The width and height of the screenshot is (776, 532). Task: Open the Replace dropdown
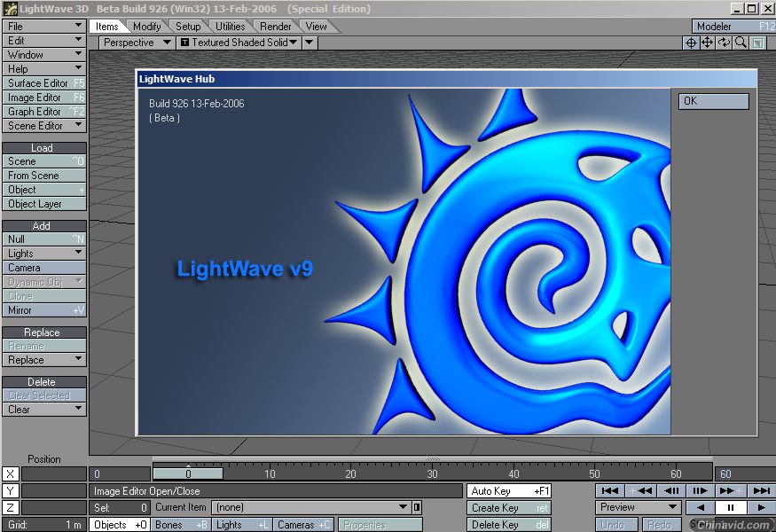pos(44,360)
